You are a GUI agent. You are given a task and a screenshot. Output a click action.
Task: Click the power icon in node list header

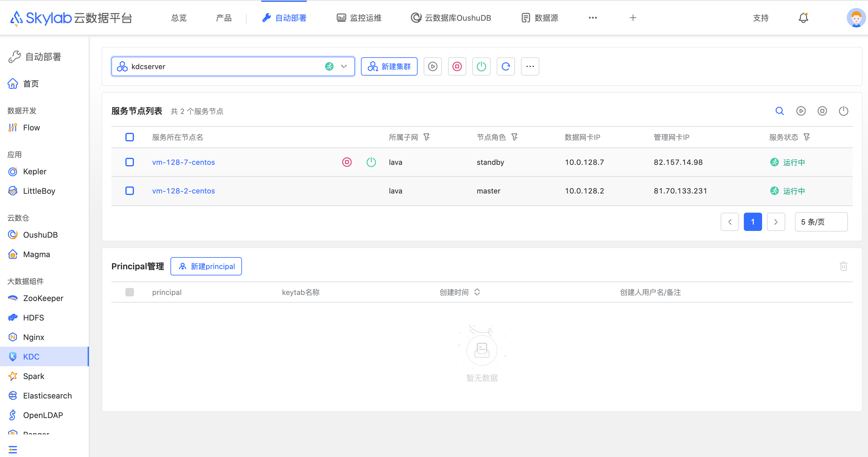(843, 111)
